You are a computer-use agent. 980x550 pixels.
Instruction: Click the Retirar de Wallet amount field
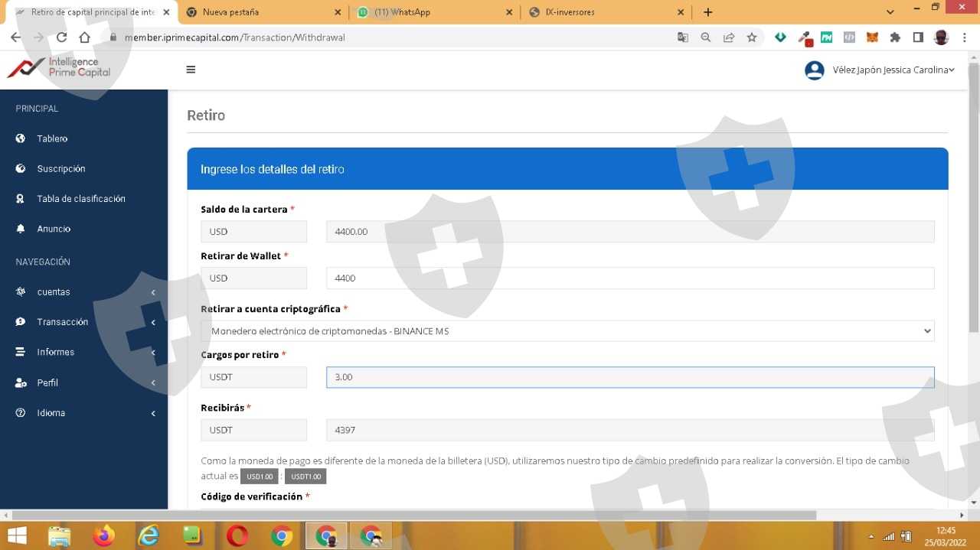630,278
